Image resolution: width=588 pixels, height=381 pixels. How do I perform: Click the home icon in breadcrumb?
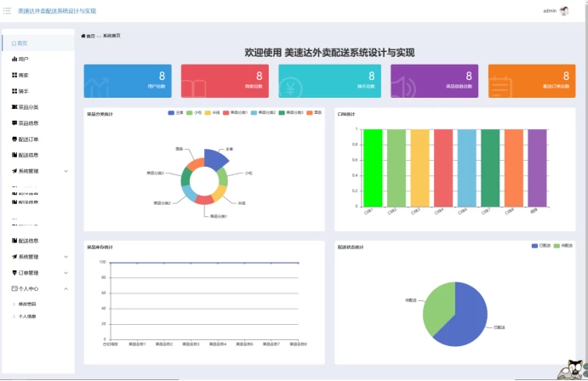coord(83,37)
